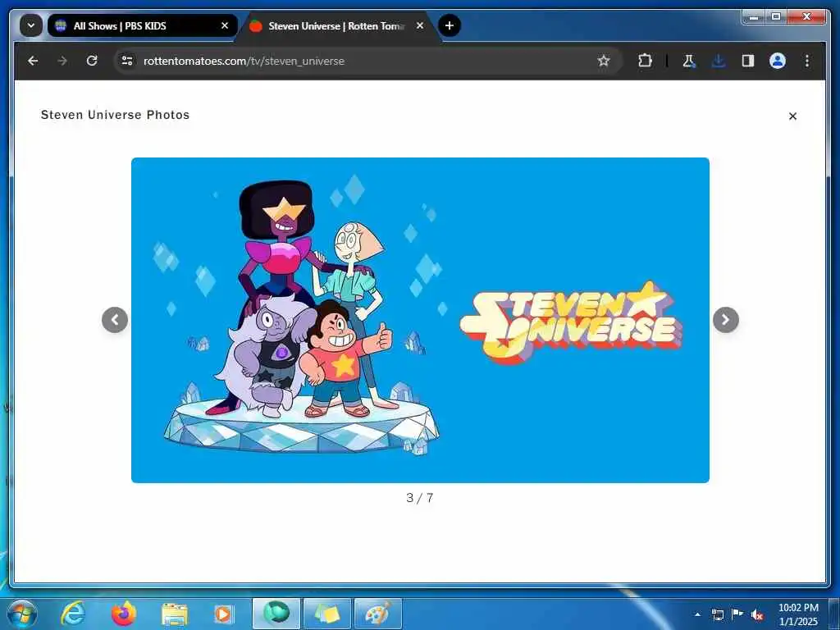Open the Extensions puzzle icon

click(x=645, y=61)
